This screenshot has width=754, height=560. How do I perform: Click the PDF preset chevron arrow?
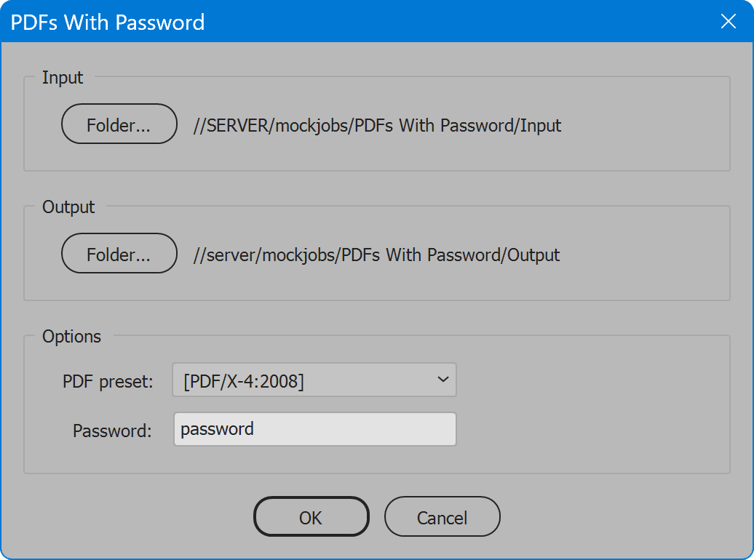click(443, 380)
